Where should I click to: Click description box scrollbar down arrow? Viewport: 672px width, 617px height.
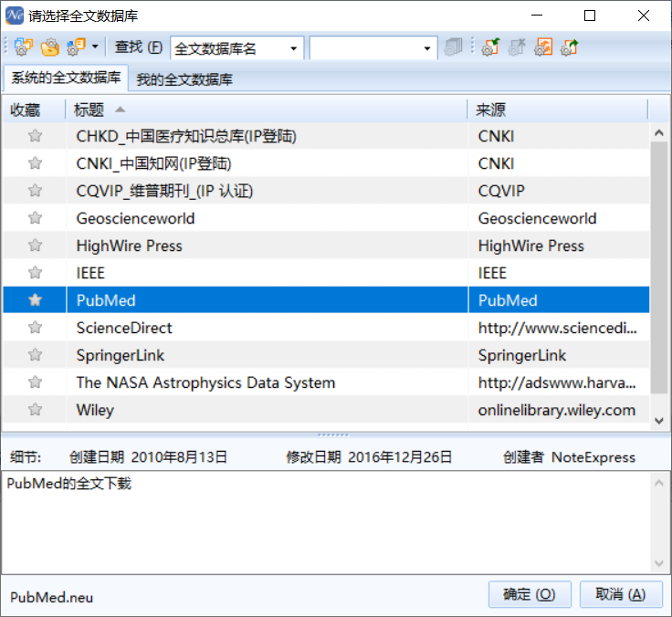tap(659, 563)
